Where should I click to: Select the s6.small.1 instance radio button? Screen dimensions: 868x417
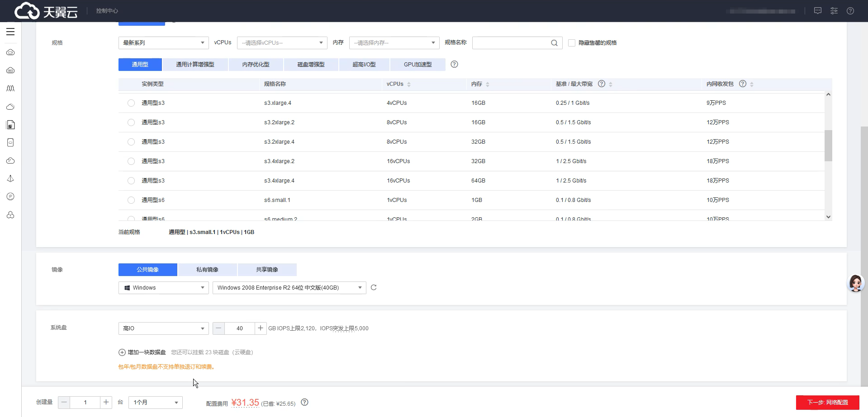(x=131, y=200)
